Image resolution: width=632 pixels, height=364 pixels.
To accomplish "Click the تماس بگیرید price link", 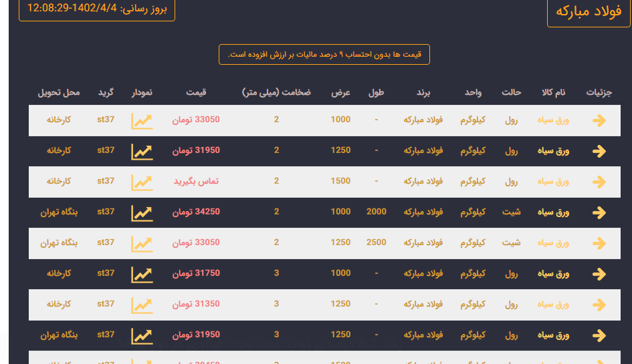I will point(197,182).
